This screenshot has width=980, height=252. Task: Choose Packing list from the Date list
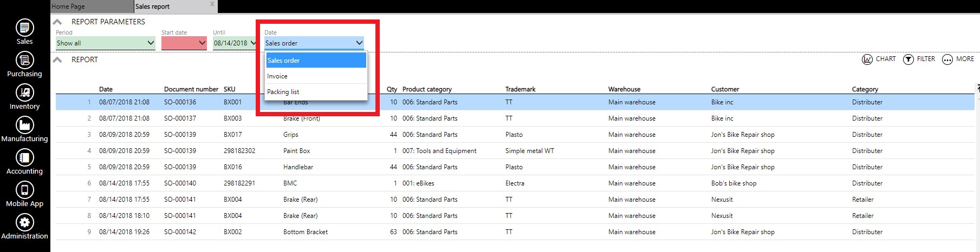[x=316, y=92]
